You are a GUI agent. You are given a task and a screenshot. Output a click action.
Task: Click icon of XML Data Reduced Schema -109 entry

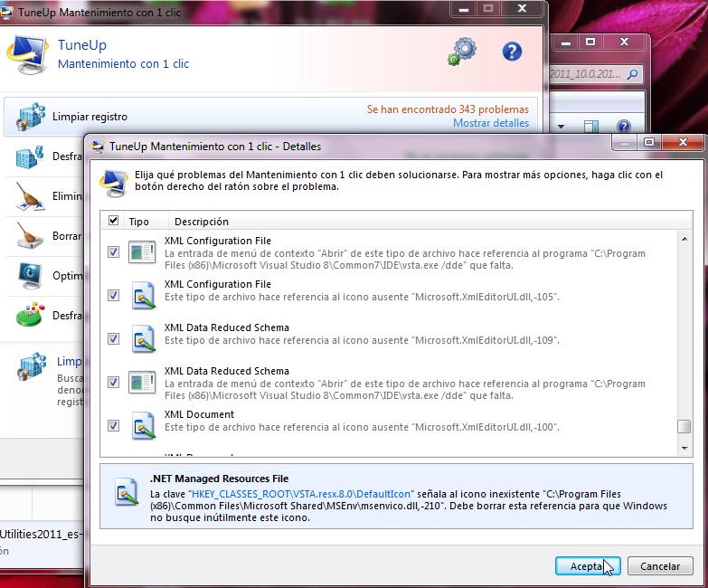[x=144, y=338]
